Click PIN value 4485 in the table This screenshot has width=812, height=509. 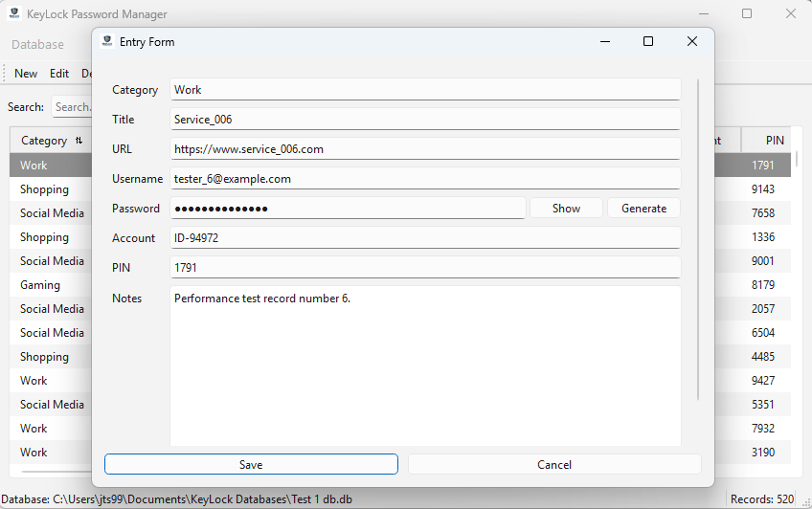click(x=763, y=357)
